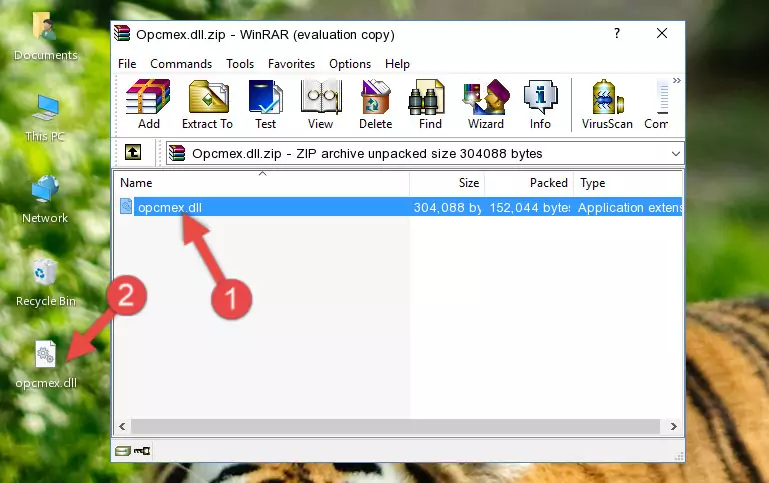Open the Tools menu
Image resolution: width=769 pixels, height=483 pixels.
(240, 64)
